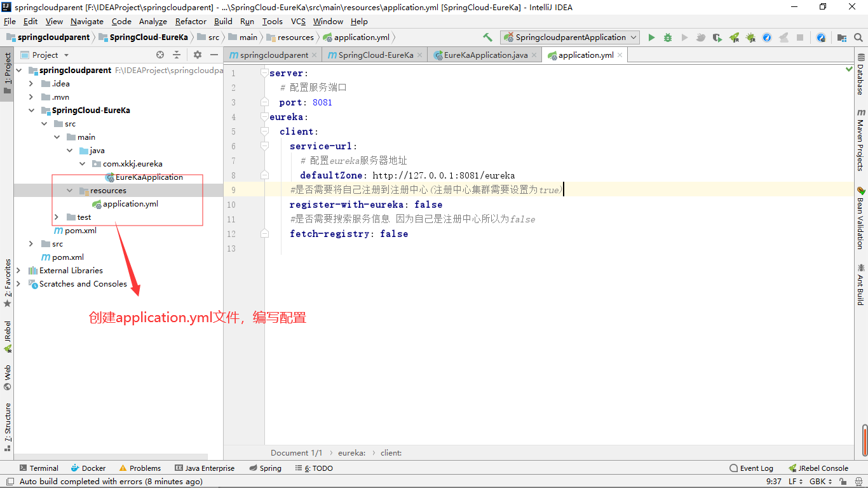Click the Search Everywhere magnifier icon

[x=858, y=37]
